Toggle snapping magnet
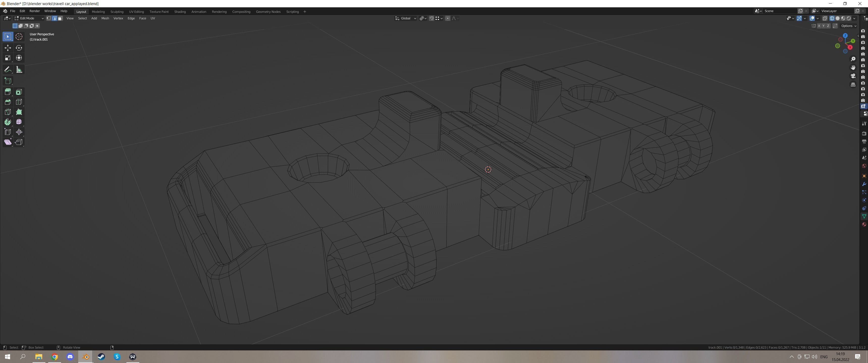Screen dimensions: 868x363 [432, 18]
